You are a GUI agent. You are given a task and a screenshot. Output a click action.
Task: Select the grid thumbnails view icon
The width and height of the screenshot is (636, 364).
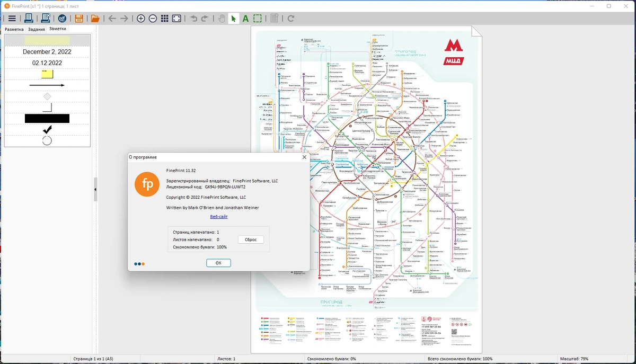click(x=165, y=19)
